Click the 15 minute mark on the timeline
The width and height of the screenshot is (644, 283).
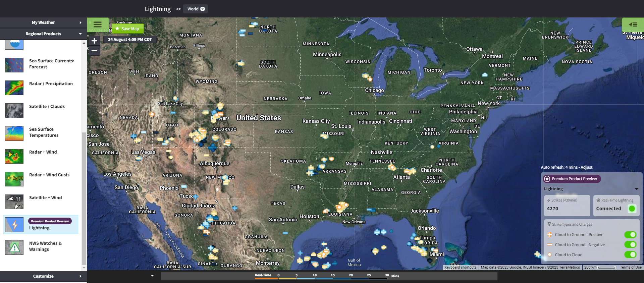tap(333, 275)
